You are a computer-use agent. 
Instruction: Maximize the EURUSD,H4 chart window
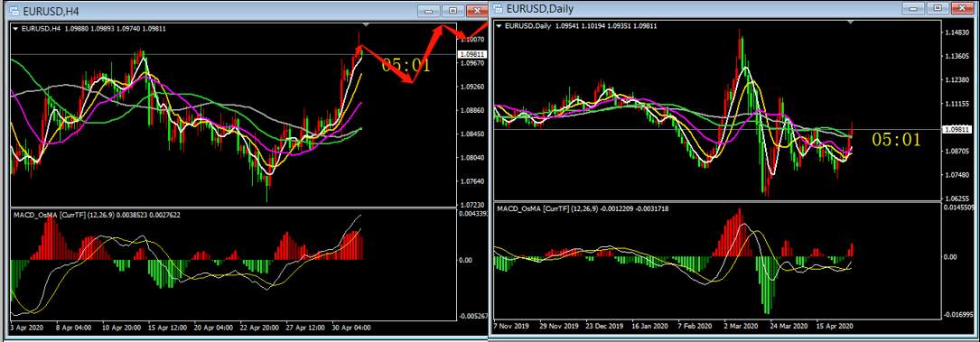pos(453,11)
